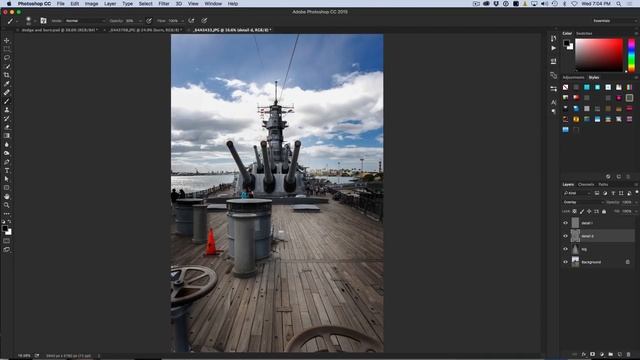The height and width of the screenshot is (360, 640).
Task: Select the Horizontal Type tool
Action: [x=7, y=171]
